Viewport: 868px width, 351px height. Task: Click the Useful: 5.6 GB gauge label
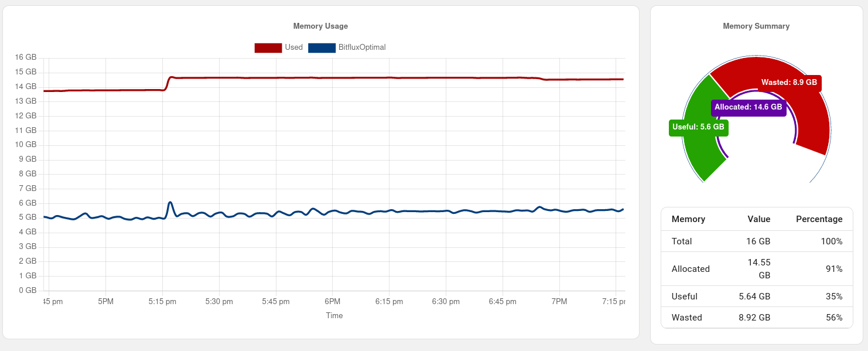point(698,127)
